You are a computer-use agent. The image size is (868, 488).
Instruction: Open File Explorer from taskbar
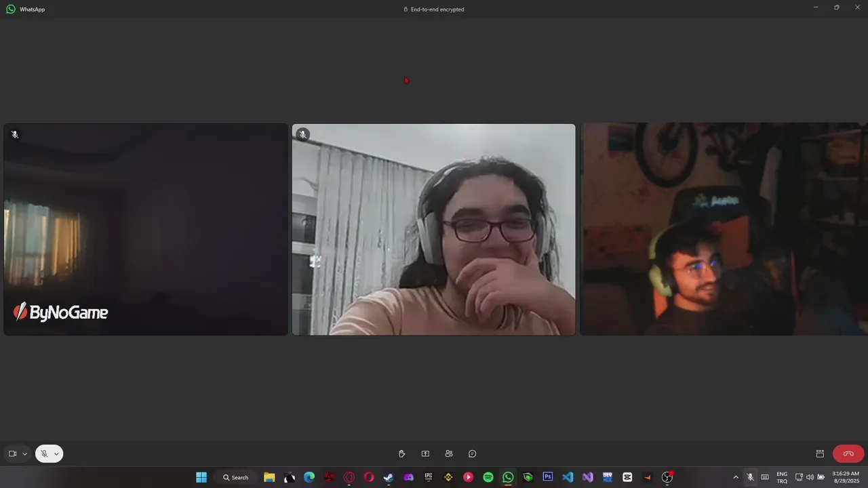269,477
